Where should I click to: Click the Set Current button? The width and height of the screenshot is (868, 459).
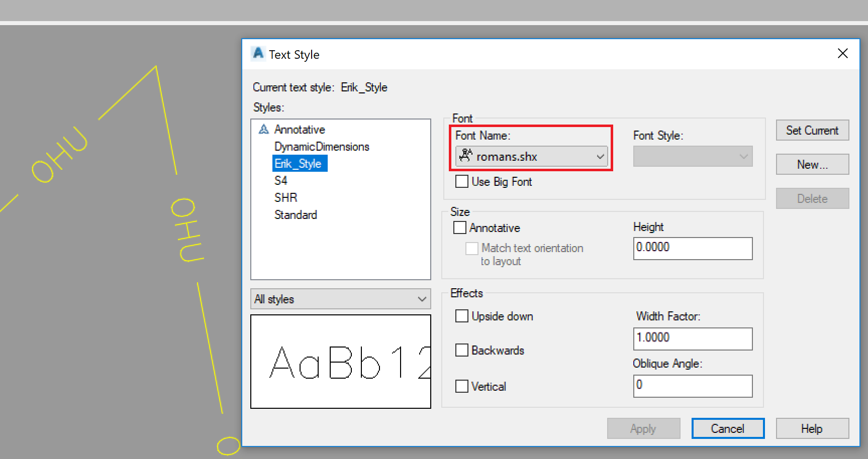click(812, 130)
